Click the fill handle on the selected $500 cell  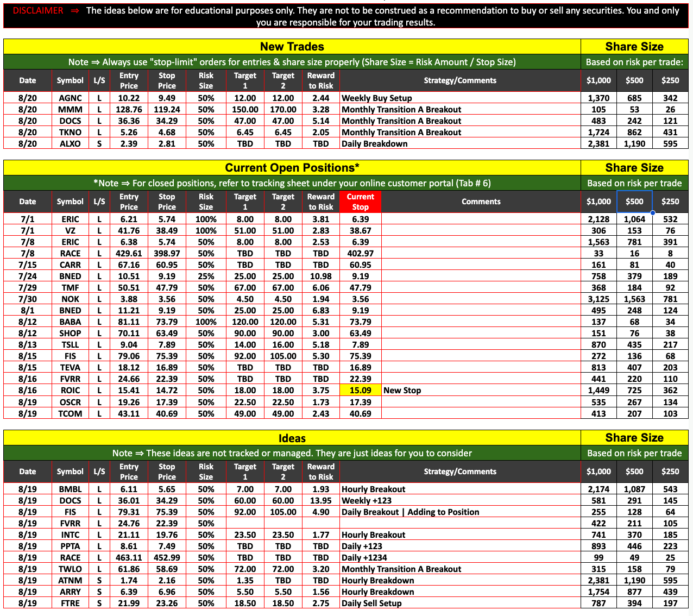pyautogui.click(x=652, y=213)
